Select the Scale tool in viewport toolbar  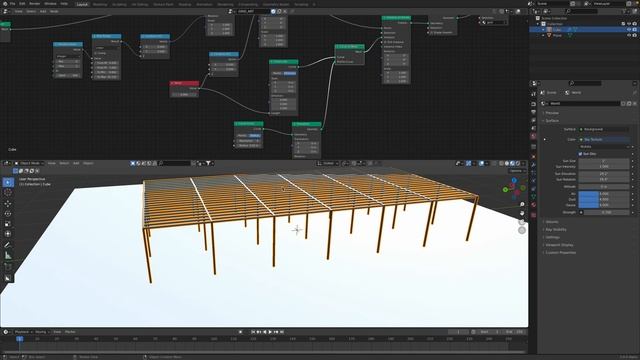(x=8, y=224)
